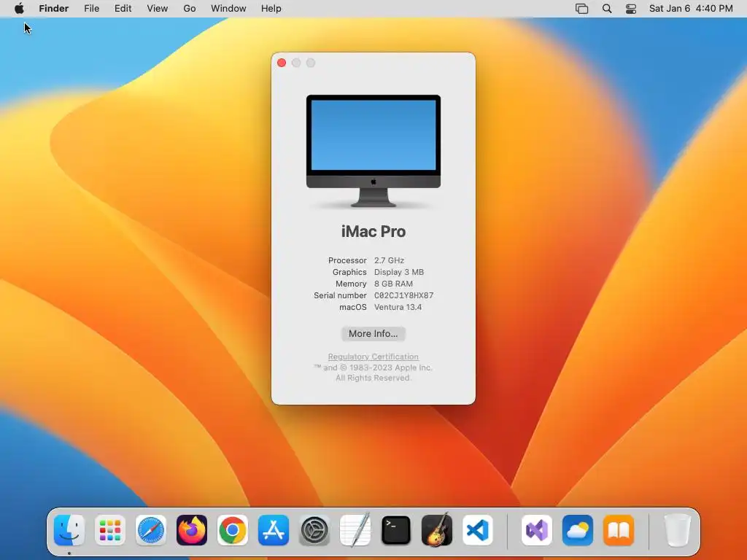Click the iMac Pro title text

tap(373, 231)
